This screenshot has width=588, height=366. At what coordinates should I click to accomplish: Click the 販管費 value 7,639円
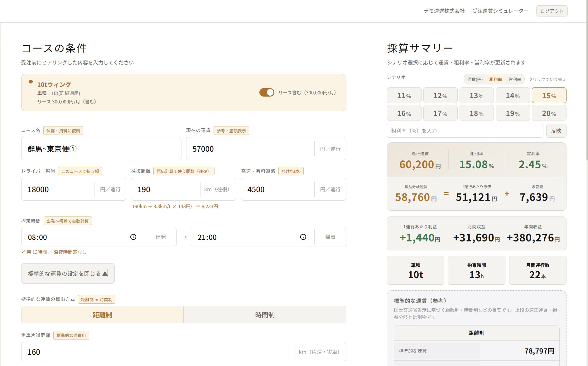[537, 197]
